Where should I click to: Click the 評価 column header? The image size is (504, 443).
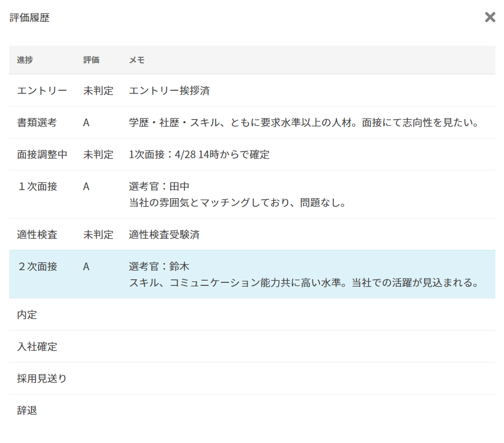point(91,60)
